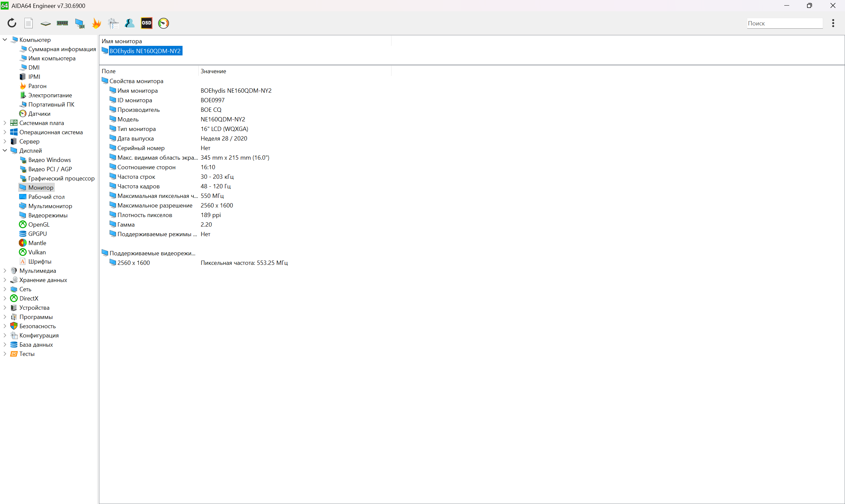845x504 pixels.
Task: Open Графический процессор page
Action: pyautogui.click(x=57, y=178)
